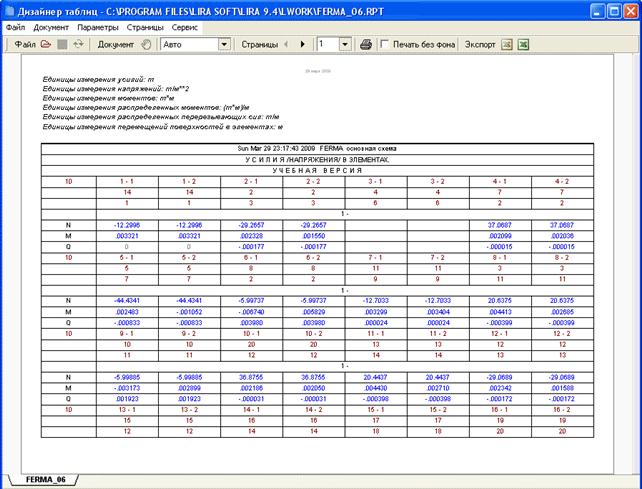Screen dimensions: 642x489
Task: Click the value '.002099' in M row
Action: click(500, 236)
